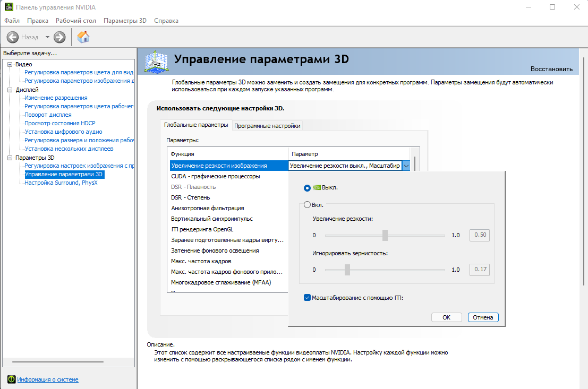Select Установка цифрового аудио item
The image size is (588, 389).
point(63,132)
